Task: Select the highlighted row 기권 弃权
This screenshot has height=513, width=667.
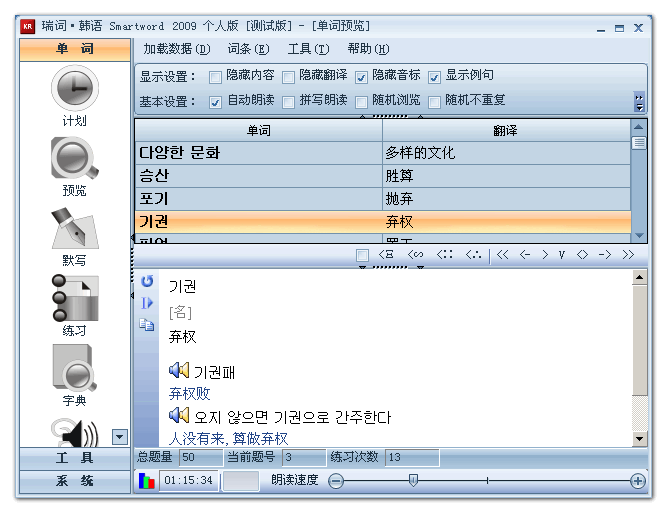Action: (x=383, y=222)
